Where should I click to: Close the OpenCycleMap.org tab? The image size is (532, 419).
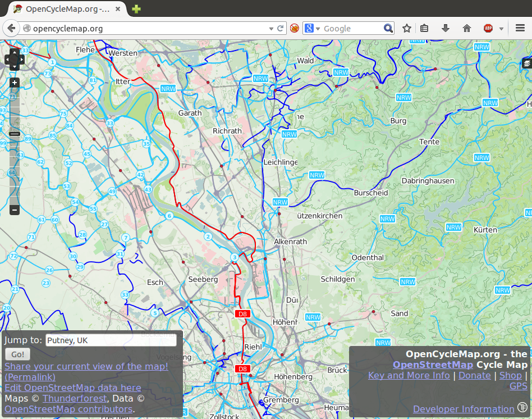tap(118, 9)
